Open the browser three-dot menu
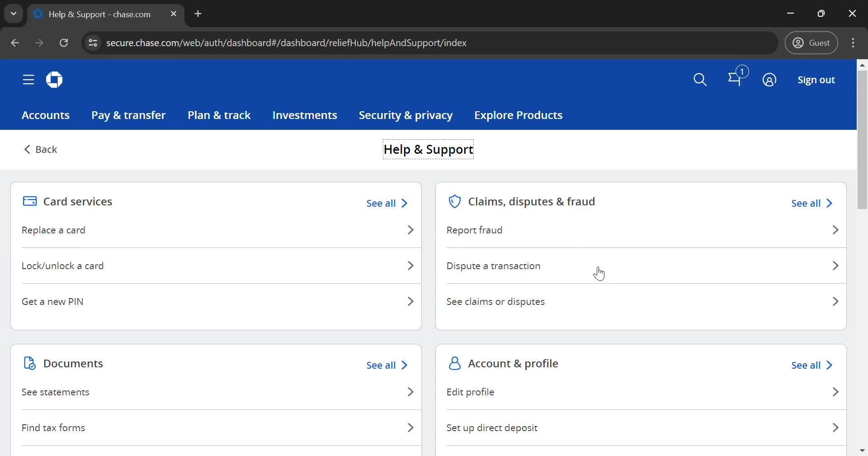The height and width of the screenshot is (456, 868). click(853, 43)
